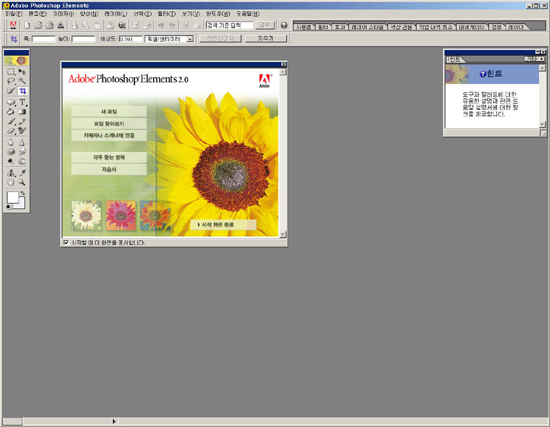Open Adobe Online from shortcuts bar
The height and width of the screenshot is (427, 550).
click(x=13, y=25)
